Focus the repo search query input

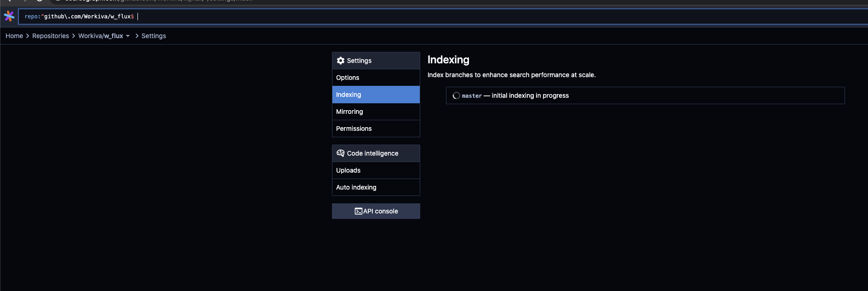click(x=443, y=17)
